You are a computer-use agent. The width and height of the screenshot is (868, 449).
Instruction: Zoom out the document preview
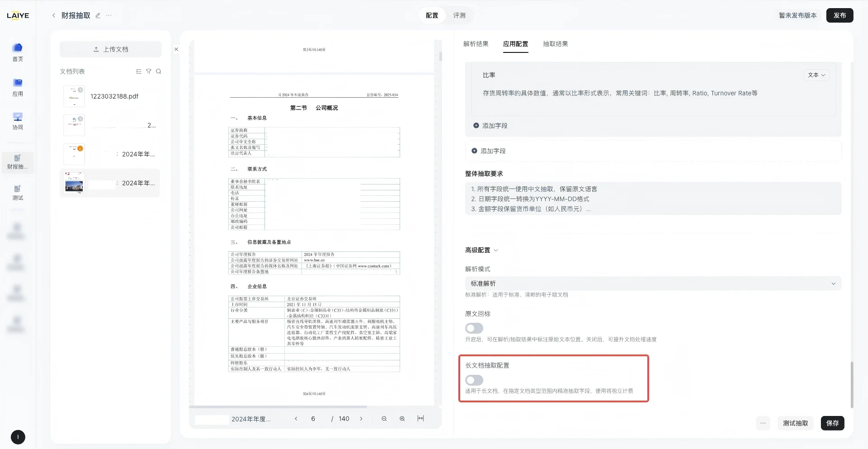tap(384, 419)
